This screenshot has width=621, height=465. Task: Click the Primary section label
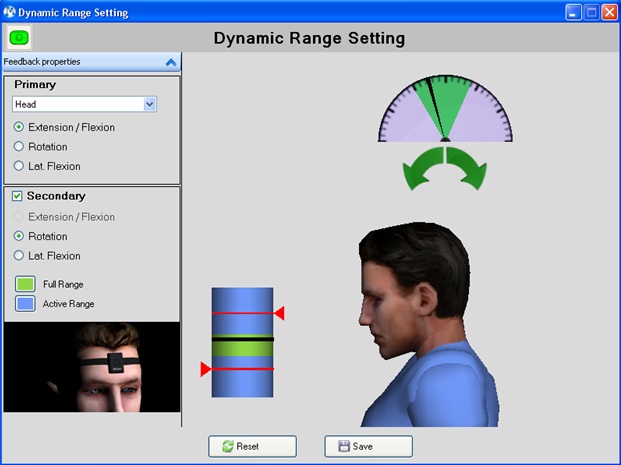(35, 84)
